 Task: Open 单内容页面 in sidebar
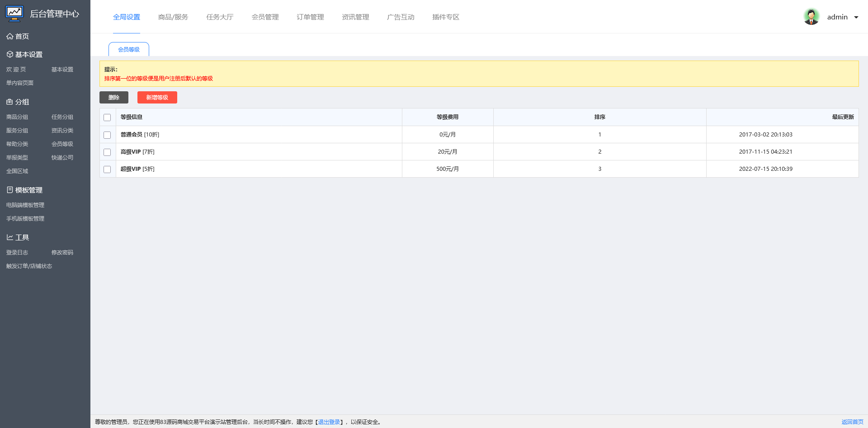tap(20, 83)
